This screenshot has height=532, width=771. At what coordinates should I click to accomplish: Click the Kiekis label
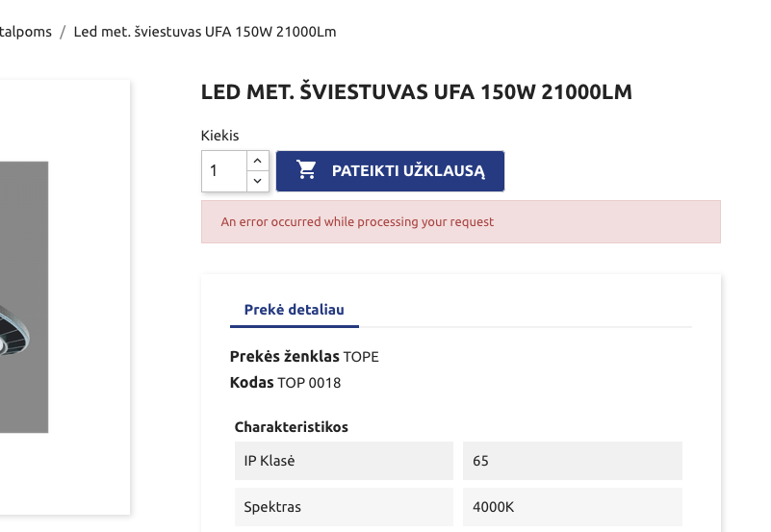coord(219,136)
